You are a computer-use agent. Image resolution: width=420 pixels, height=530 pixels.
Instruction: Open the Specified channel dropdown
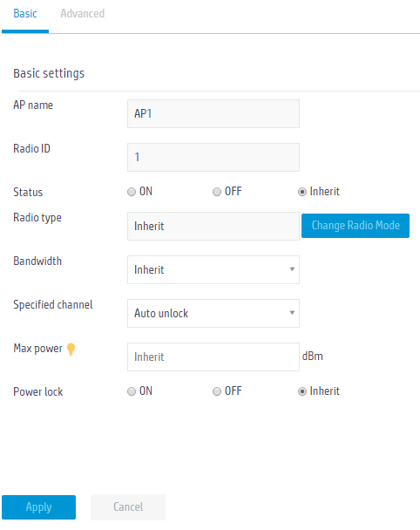[213, 313]
